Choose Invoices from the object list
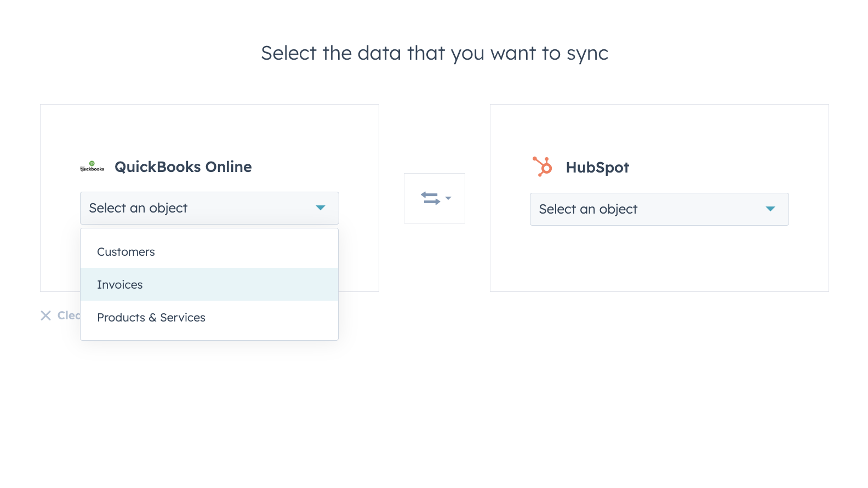The image size is (868, 488). [x=209, y=285]
